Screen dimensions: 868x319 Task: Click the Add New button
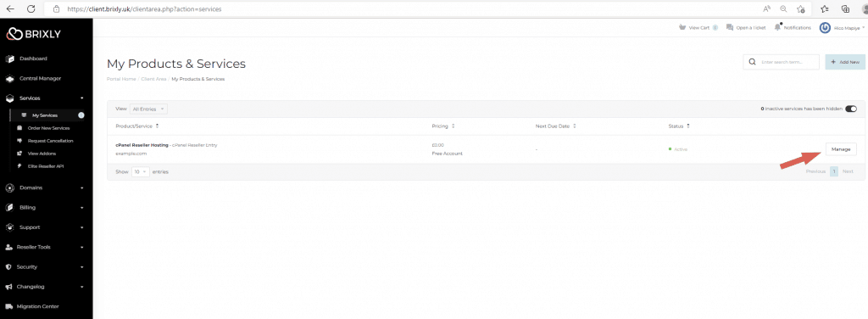click(x=845, y=62)
